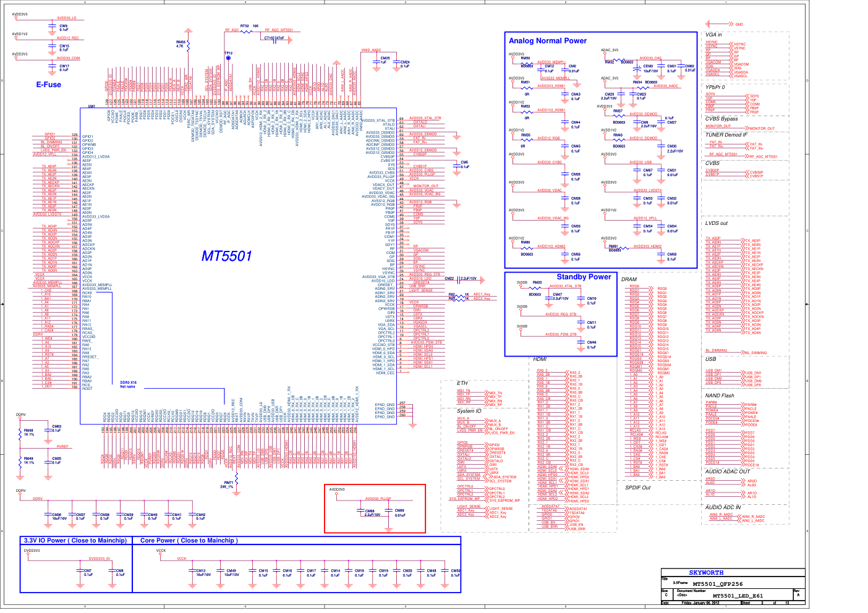The height and width of the screenshot is (613, 868).
Task: Select capacitor CM9 near AVDD33_LD
Action: 52,27
